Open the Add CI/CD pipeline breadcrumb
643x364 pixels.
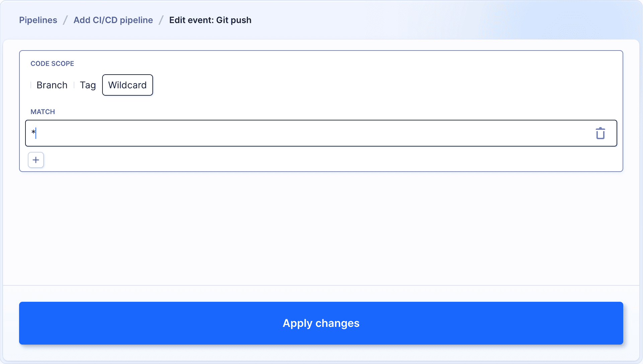[x=113, y=20]
